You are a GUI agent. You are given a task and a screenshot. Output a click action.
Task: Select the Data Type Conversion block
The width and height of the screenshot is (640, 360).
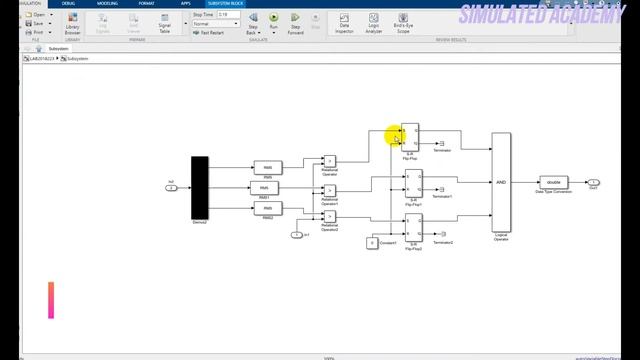coord(553,182)
